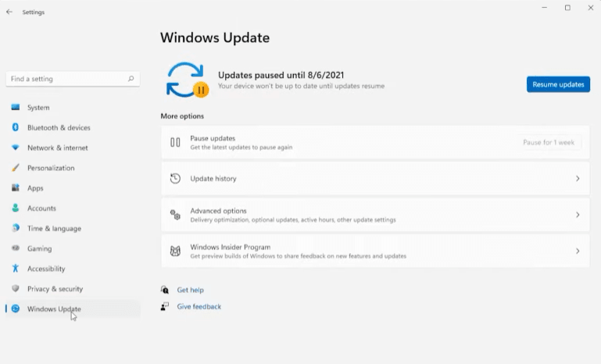Click the Accessibility figure icon
Image resolution: width=601 pixels, height=364 pixels.
pos(16,268)
